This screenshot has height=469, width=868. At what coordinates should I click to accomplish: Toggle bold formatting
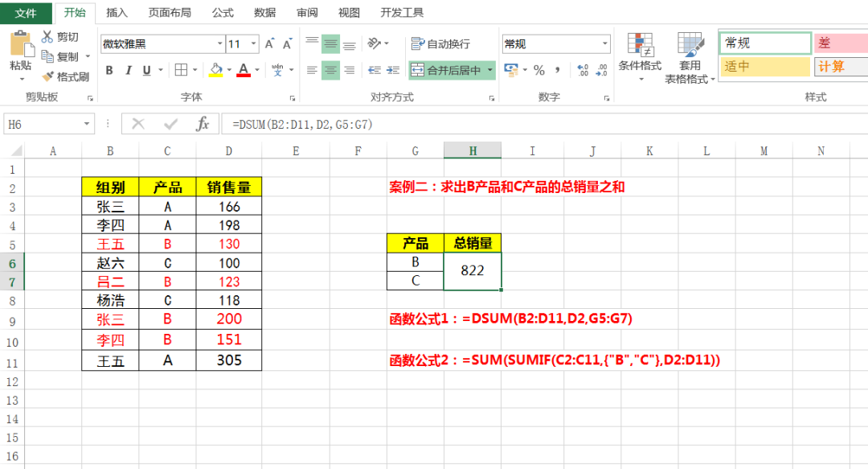(x=109, y=70)
